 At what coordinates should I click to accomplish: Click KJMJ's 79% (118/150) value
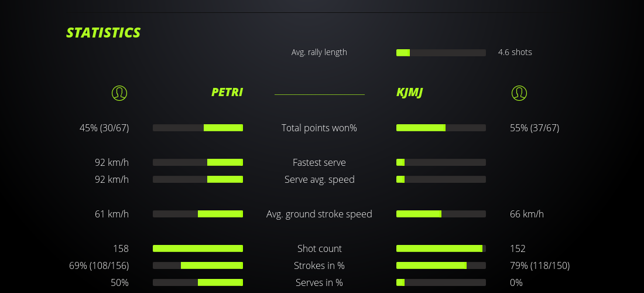click(x=540, y=265)
